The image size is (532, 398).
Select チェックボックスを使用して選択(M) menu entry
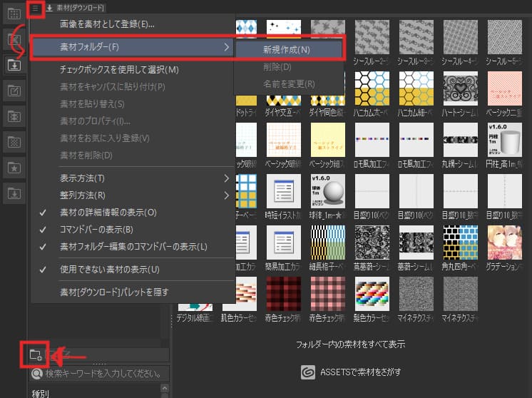point(119,70)
